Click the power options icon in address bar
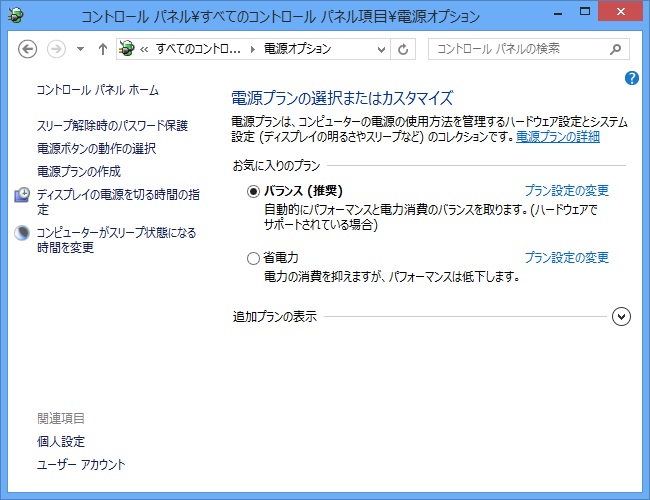This screenshot has width=650, height=500. [127, 49]
